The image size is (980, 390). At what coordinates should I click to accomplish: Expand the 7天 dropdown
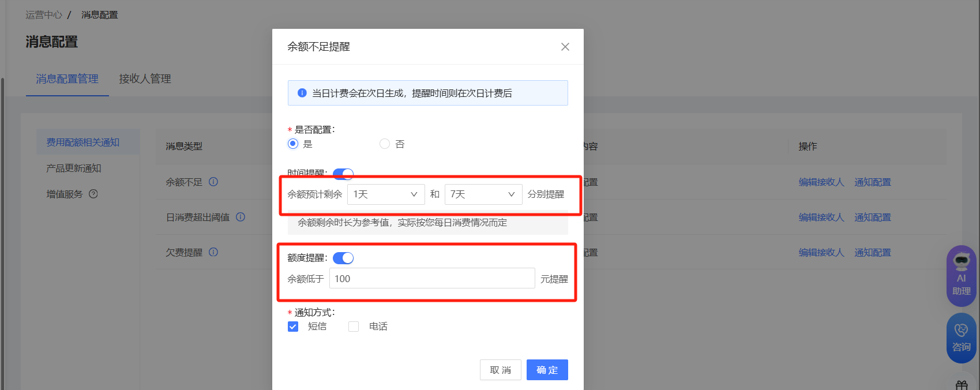(483, 194)
